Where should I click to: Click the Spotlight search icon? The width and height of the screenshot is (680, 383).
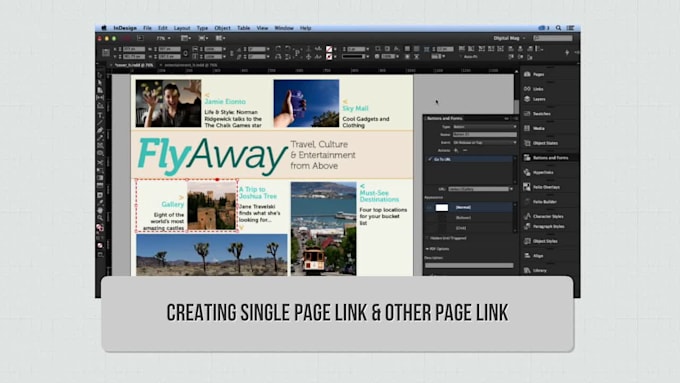pyautogui.click(x=559, y=28)
